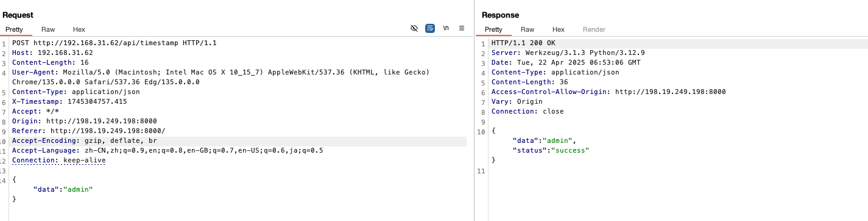Click the request Content-Type: application/json header
The width and height of the screenshot is (868, 221).
pos(76,92)
